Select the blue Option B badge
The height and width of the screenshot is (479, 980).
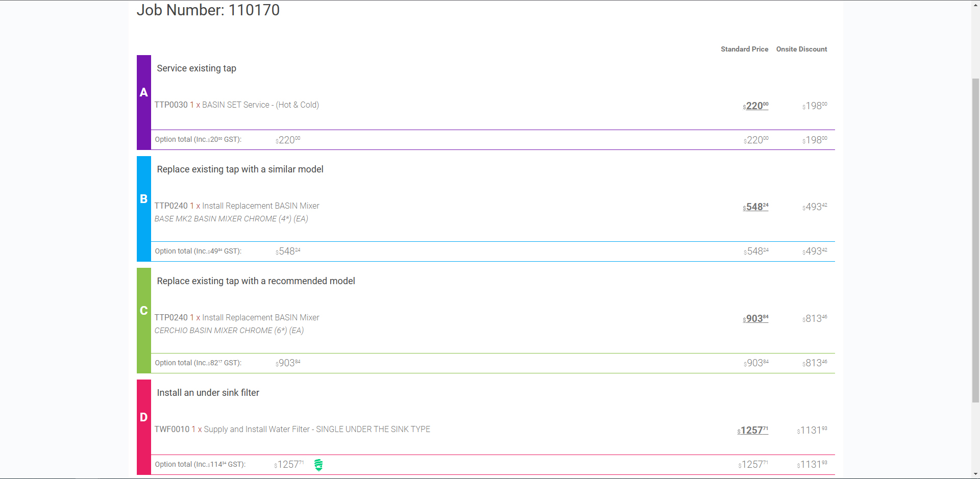[143, 199]
